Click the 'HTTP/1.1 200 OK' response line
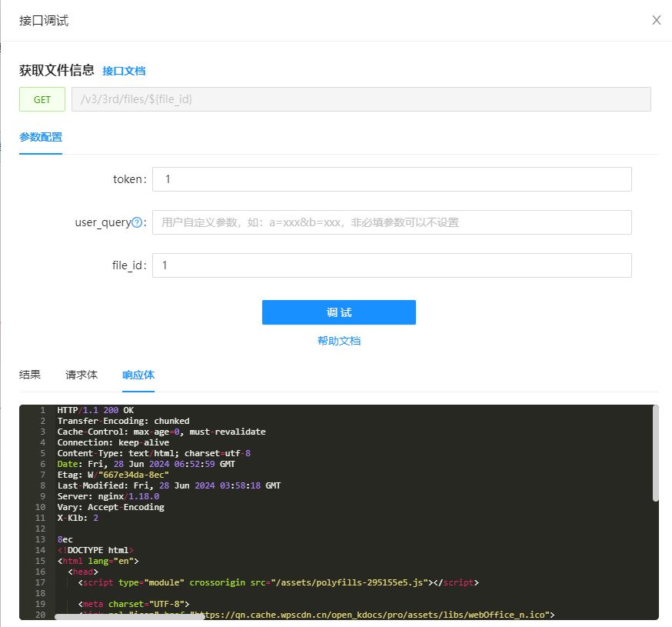 pos(95,410)
